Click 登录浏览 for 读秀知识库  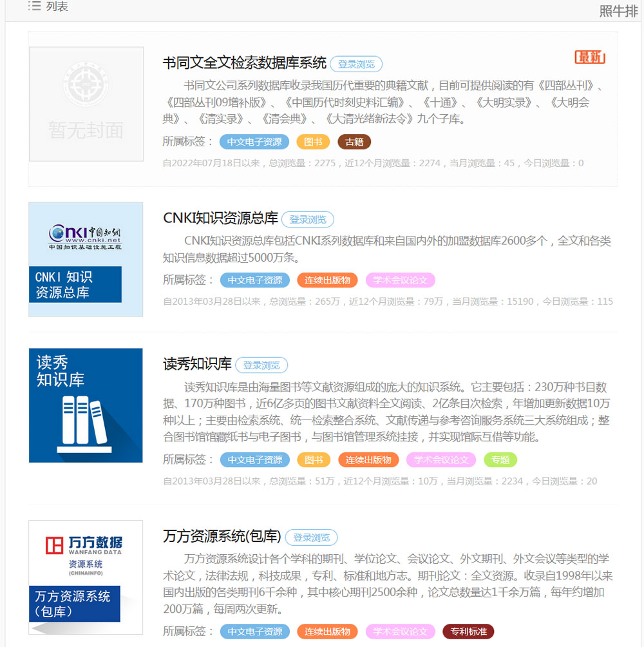[x=261, y=365]
